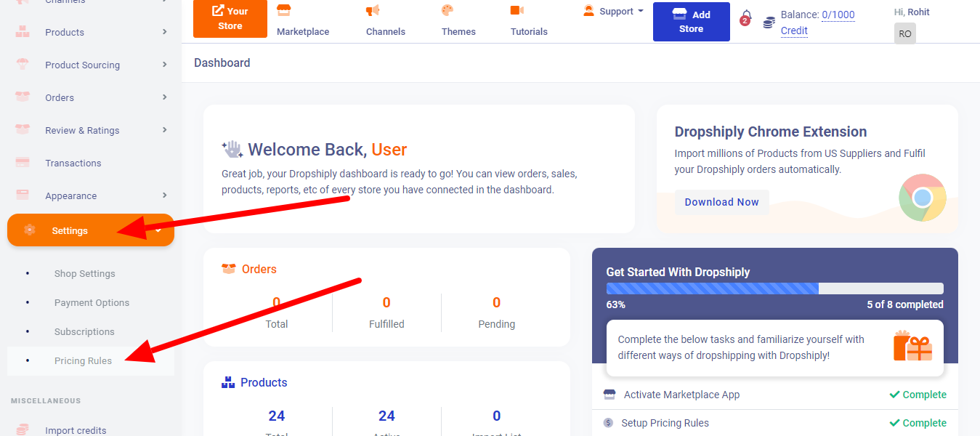This screenshot has width=980, height=436.
Task: Click the Products card boxes icon
Action: 228,382
